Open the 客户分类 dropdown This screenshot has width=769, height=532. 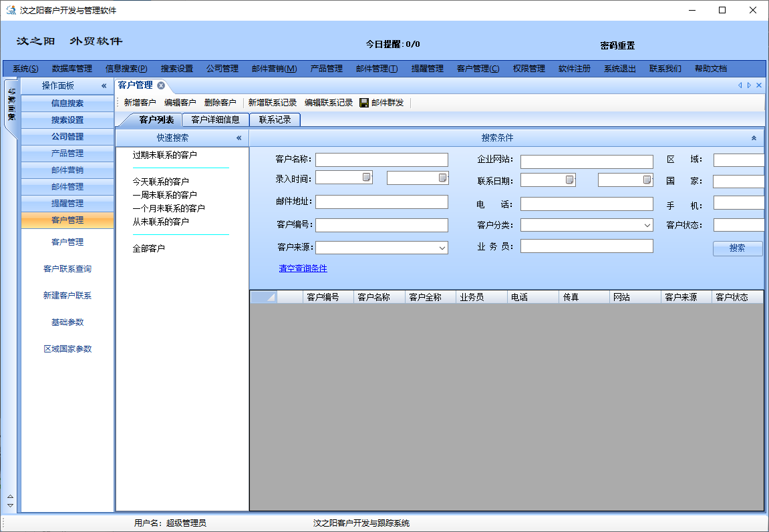(x=647, y=225)
